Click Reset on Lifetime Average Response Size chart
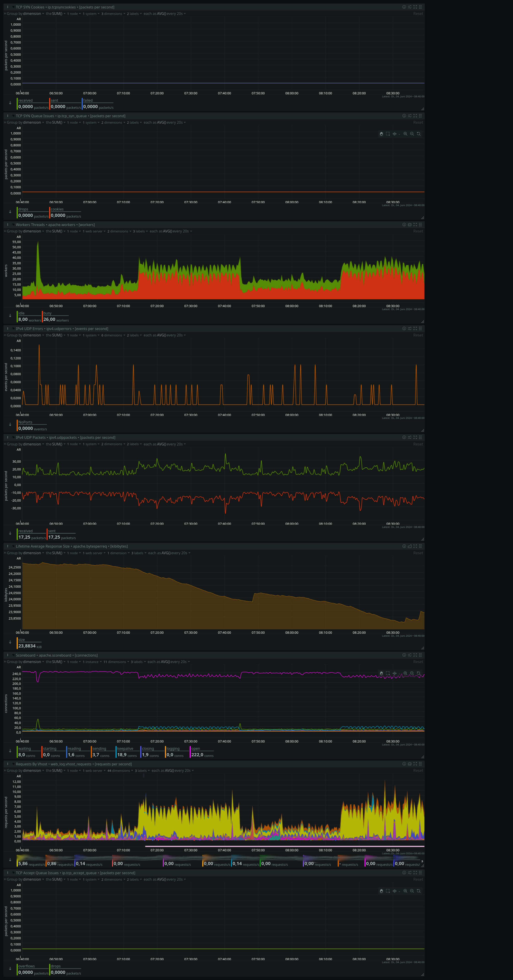 (x=418, y=553)
